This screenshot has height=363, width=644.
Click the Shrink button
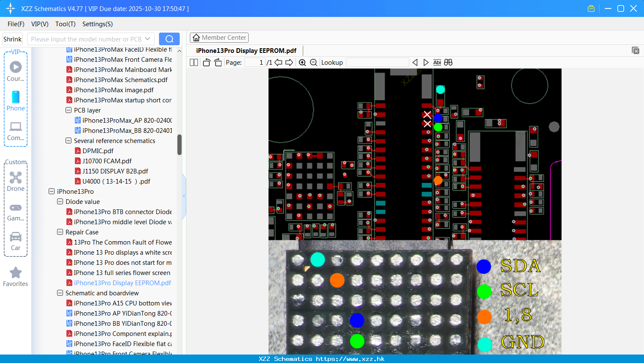(x=13, y=39)
